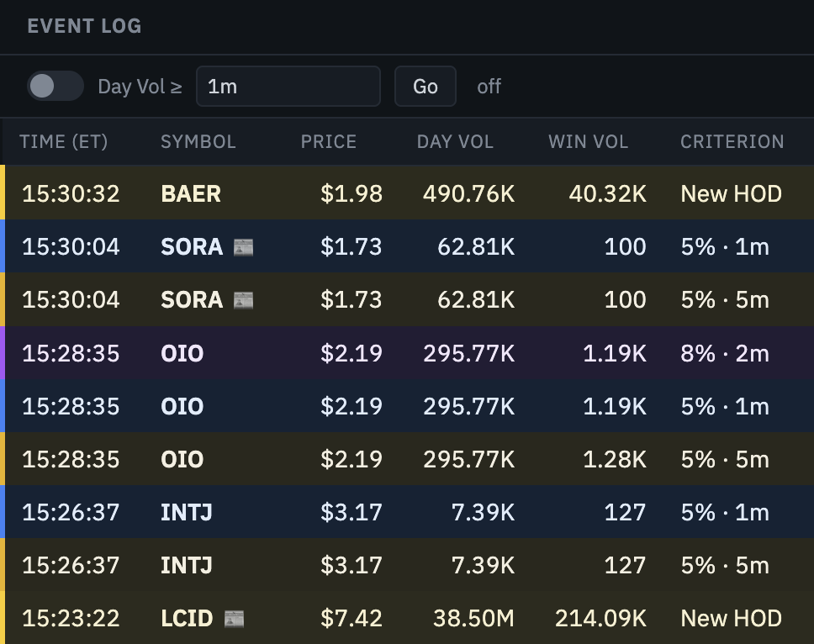Click the Day Vol threshold input field
Image resolution: width=814 pixels, height=644 pixels.
pos(288,86)
